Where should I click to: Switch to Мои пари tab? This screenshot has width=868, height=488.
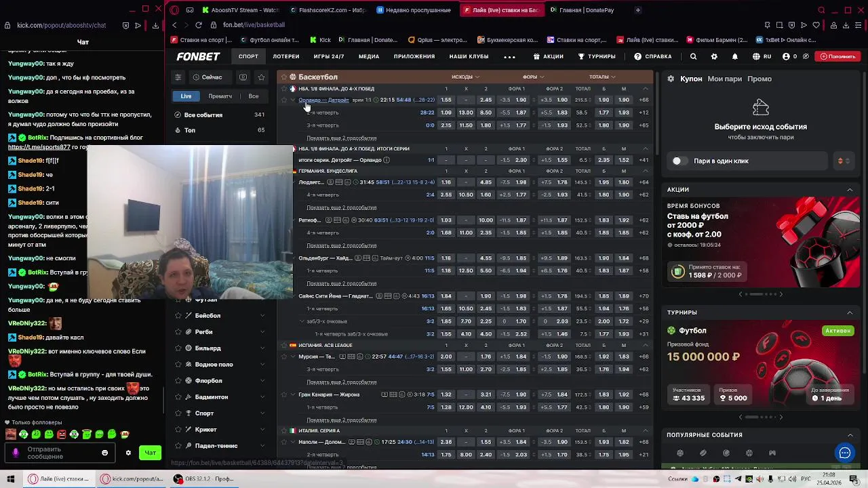pyautogui.click(x=724, y=79)
